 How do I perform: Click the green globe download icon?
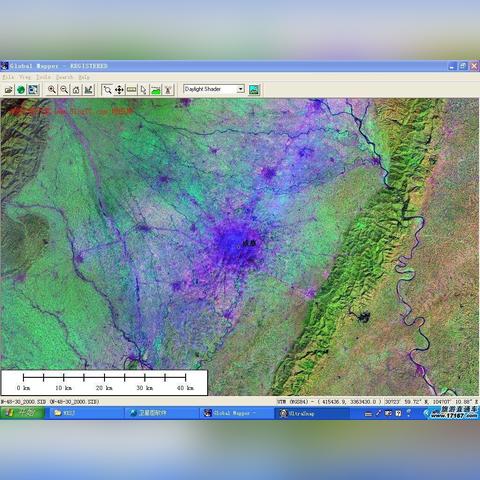[x=21, y=90]
